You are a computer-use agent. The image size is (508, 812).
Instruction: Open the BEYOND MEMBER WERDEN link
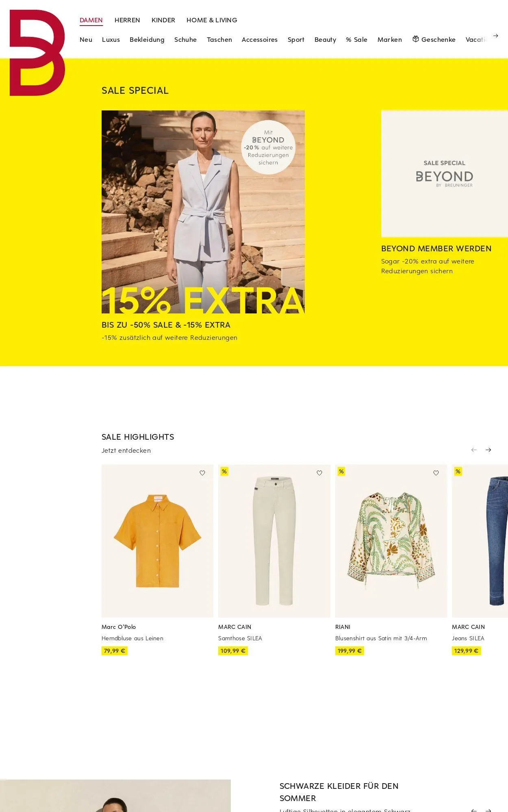(436, 248)
